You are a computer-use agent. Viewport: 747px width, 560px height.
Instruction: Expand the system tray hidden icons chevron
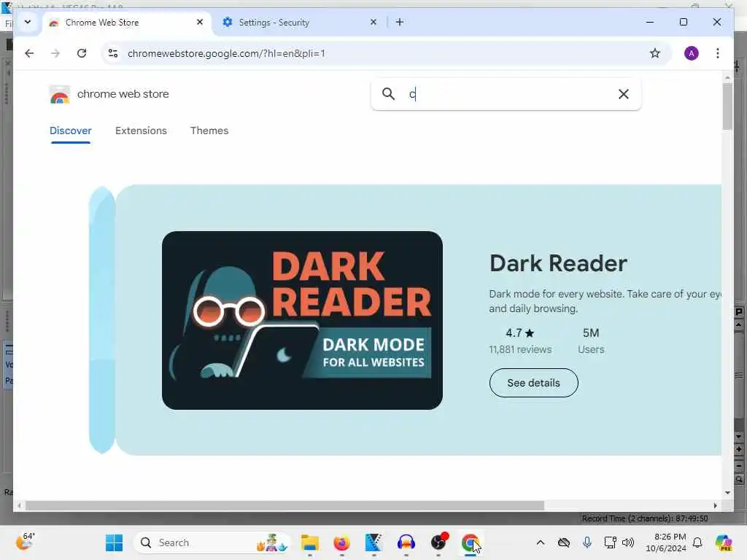[541, 542]
